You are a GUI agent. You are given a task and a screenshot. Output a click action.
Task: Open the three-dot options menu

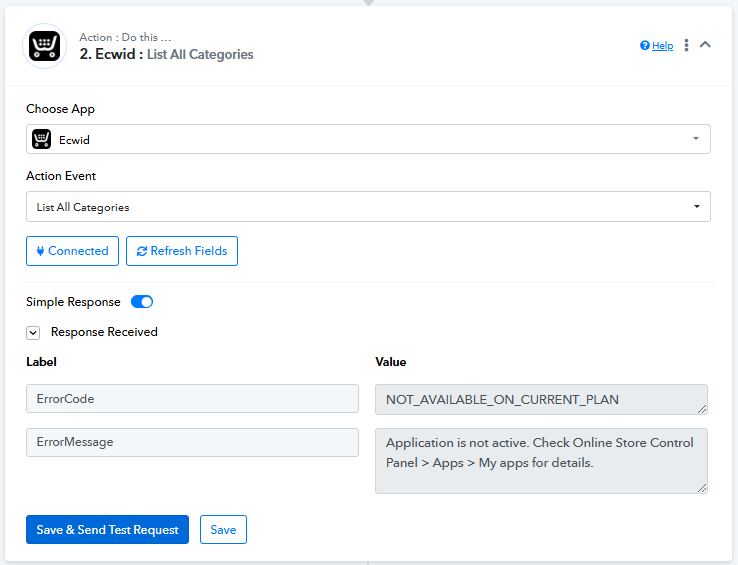[686, 45]
